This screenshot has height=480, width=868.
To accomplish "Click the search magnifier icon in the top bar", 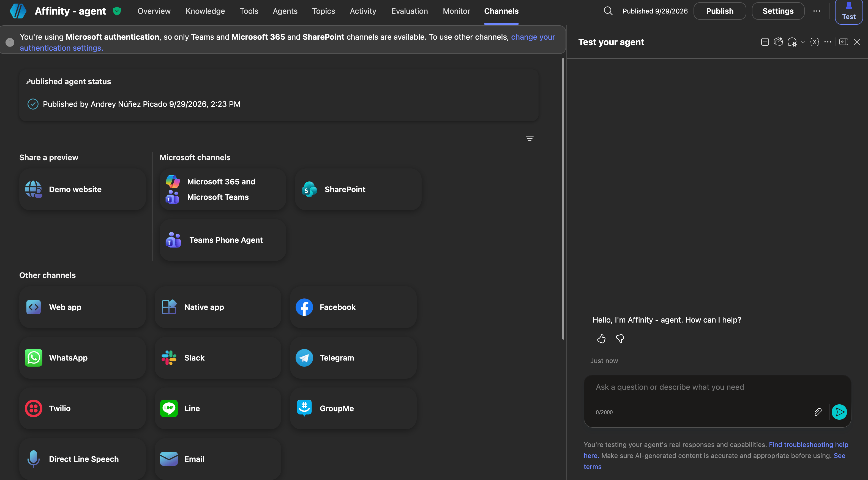I will 608,11.
